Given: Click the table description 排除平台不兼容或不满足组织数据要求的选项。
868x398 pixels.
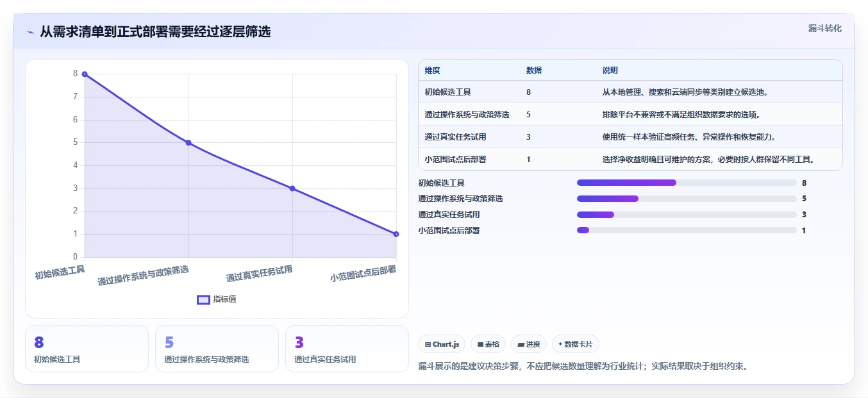Looking at the screenshot, I should tap(681, 115).
